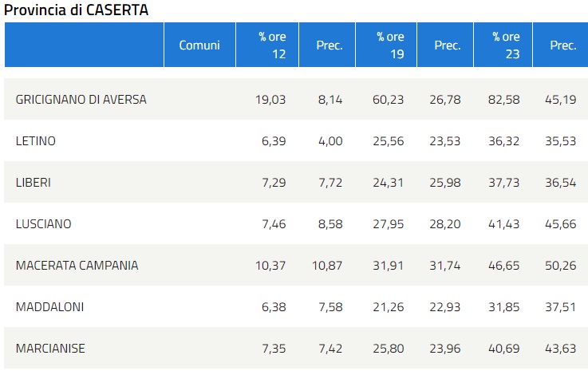Open the LUSCIANO municipality entry
Image resolution: width=588 pixels, height=371 pixels.
pos(44,224)
